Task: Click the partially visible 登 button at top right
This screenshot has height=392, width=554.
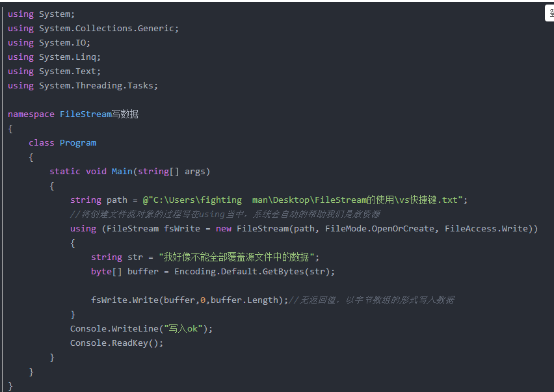Action: [549, 13]
